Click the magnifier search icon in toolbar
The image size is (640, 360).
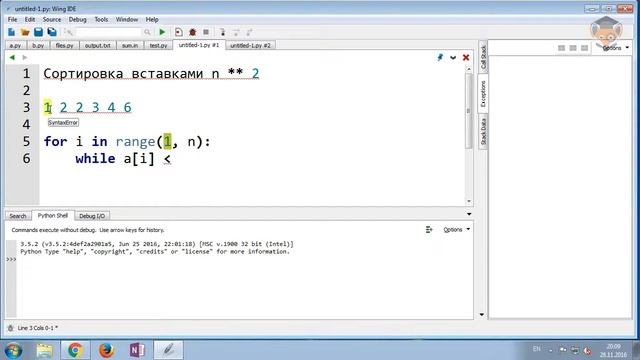(x=147, y=32)
